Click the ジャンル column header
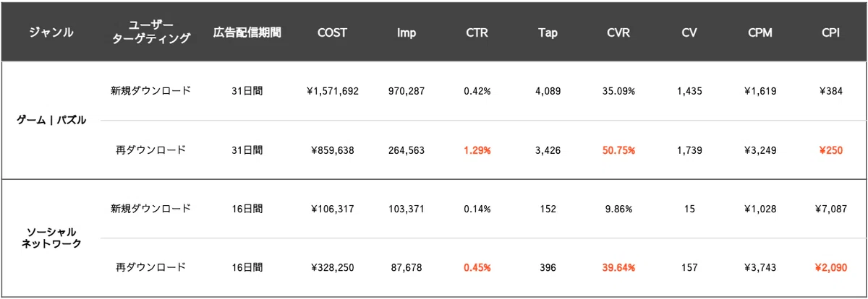Screen dimensions: 868x299 [51, 32]
